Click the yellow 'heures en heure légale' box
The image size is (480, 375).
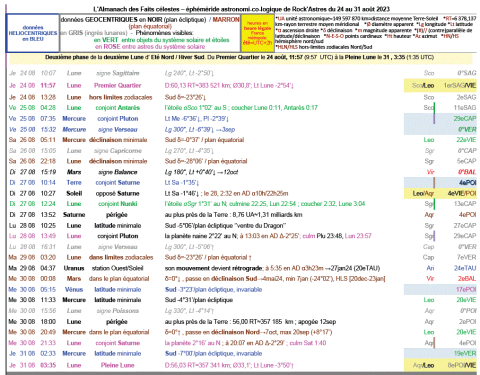(x=257, y=33)
